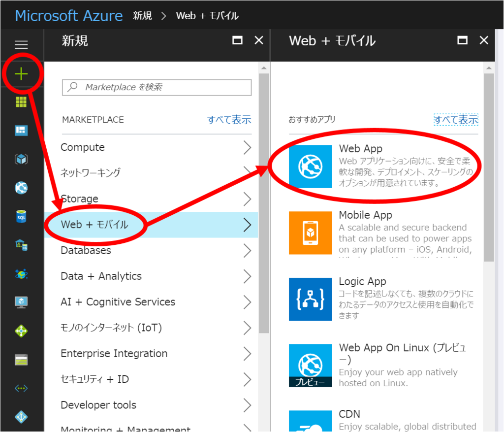The height and width of the screenshot is (432, 504).
Task: Click the 新規 blade vertical scrollbar thumb
Action: [x=264, y=203]
